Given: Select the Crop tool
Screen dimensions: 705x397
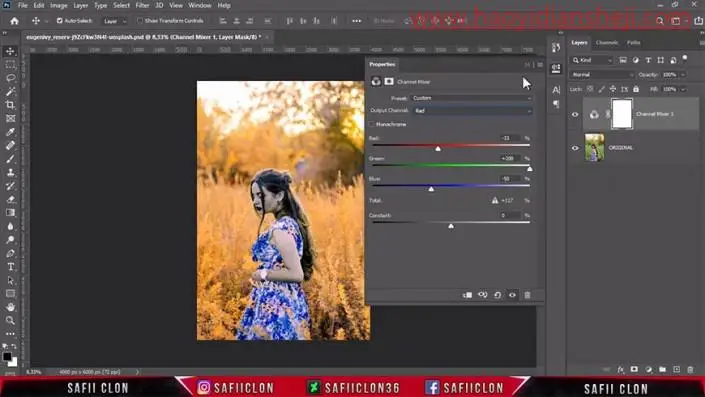Looking at the screenshot, I should coord(10,105).
